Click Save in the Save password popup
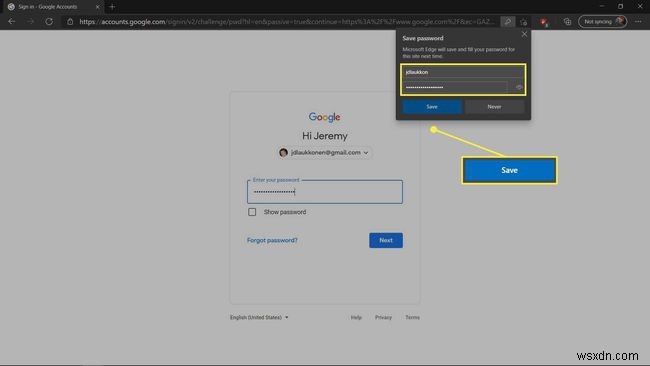This screenshot has height=366, width=650. click(432, 107)
